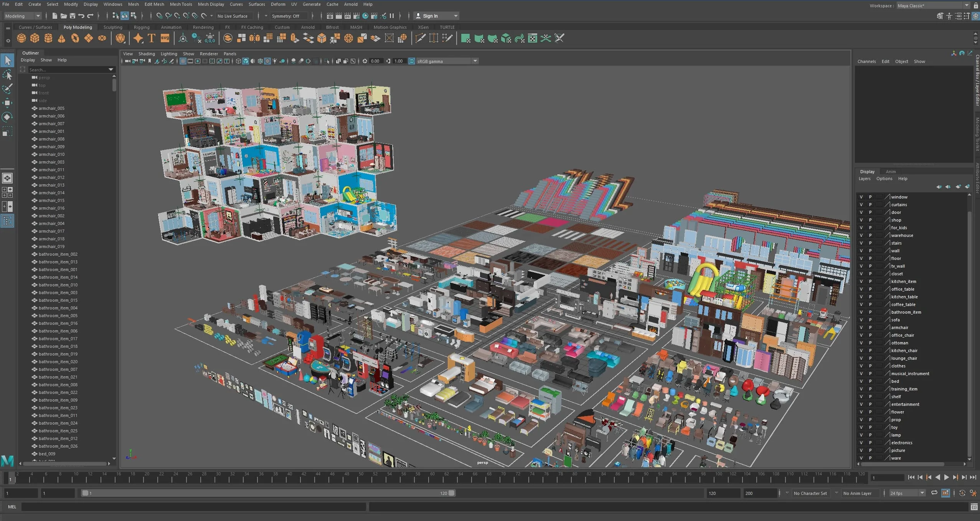Click the Undo arrow icon
This screenshot has height=521, width=980.
pos(81,16)
